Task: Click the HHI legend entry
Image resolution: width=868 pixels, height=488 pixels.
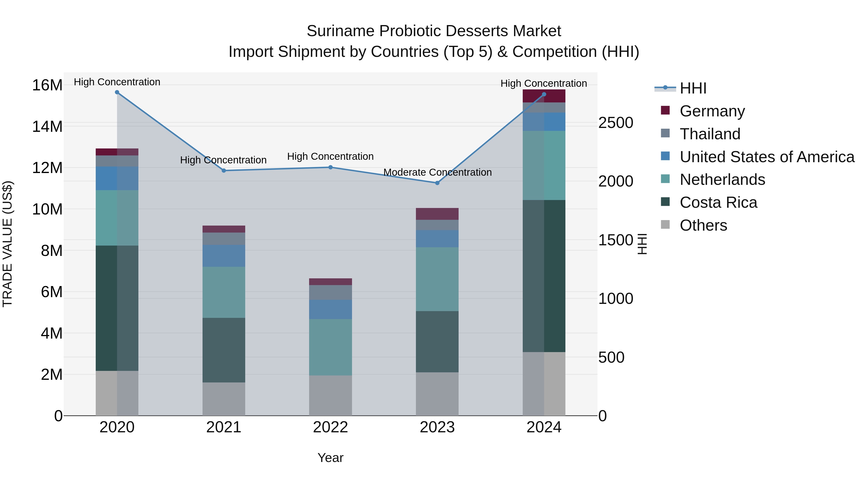Action: pyautogui.click(x=681, y=88)
